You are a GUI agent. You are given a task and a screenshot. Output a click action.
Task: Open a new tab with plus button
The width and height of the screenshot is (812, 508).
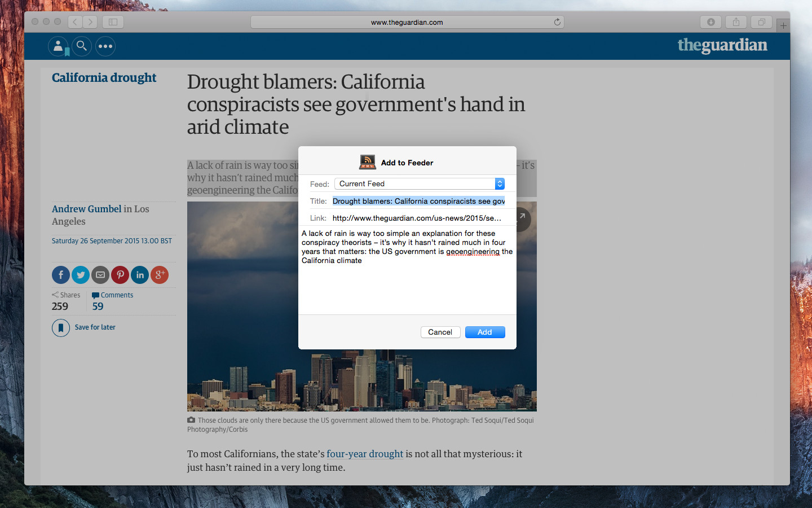click(x=783, y=25)
